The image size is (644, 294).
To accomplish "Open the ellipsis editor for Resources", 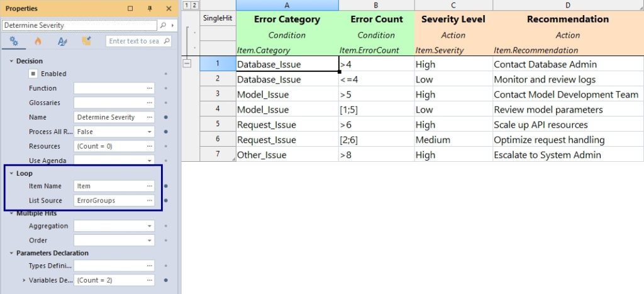I will pyautogui.click(x=149, y=147).
